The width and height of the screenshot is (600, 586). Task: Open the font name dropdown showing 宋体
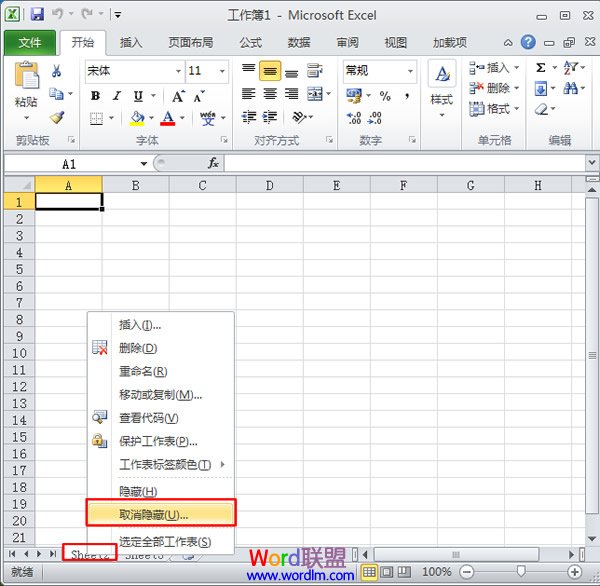coord(133,71)
